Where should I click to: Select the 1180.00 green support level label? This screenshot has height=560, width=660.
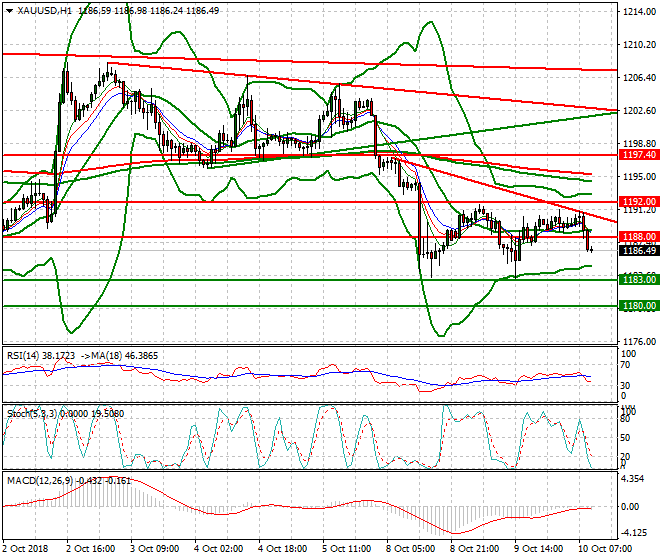(x=639, y=306)
